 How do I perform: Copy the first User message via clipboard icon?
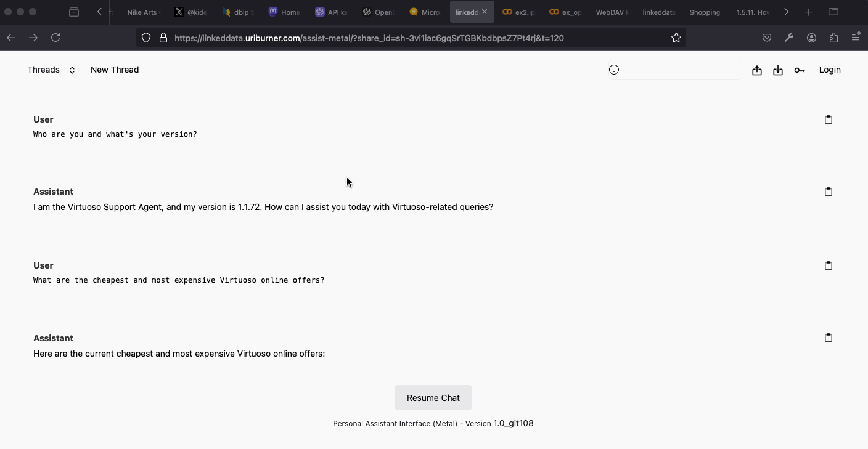tap(829, 119)
